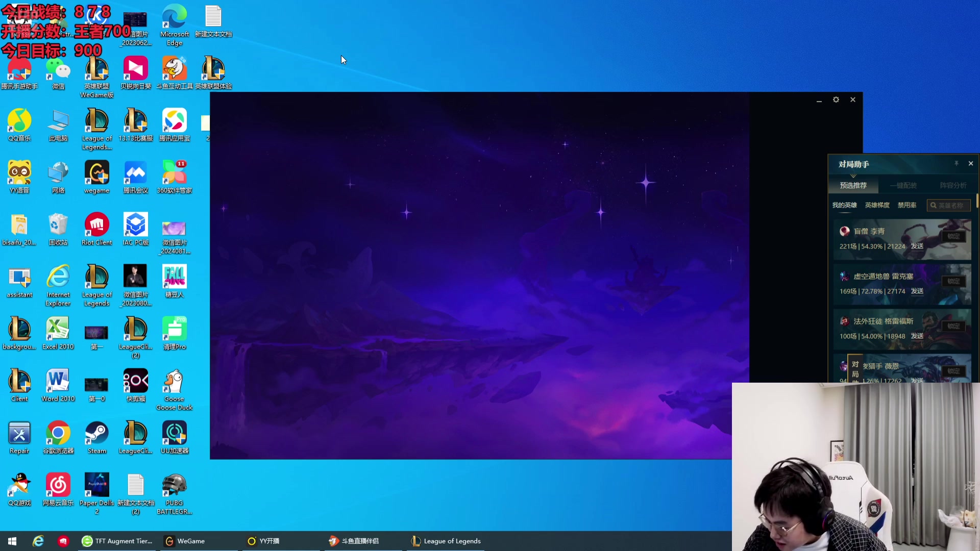This screenshot has height=551, width=980.
Task: Select the 腾讯手游助手 desktop icon
Action: point(19,73)
